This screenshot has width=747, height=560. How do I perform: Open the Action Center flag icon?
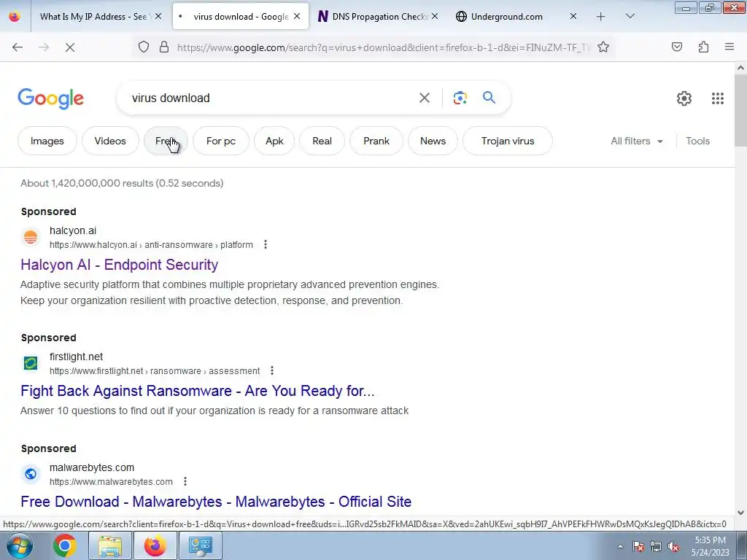[638, 546]
